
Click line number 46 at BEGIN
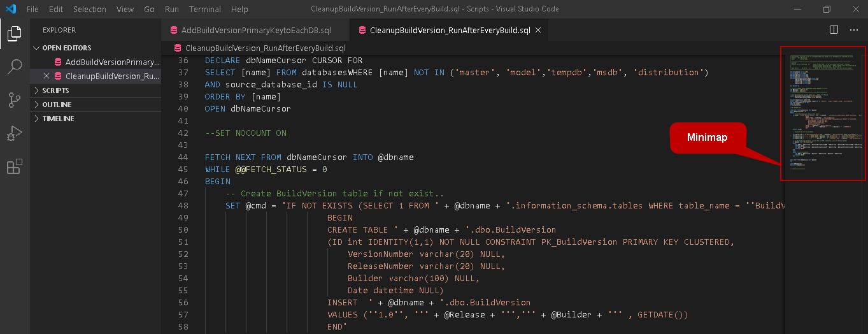click(183, 182)
